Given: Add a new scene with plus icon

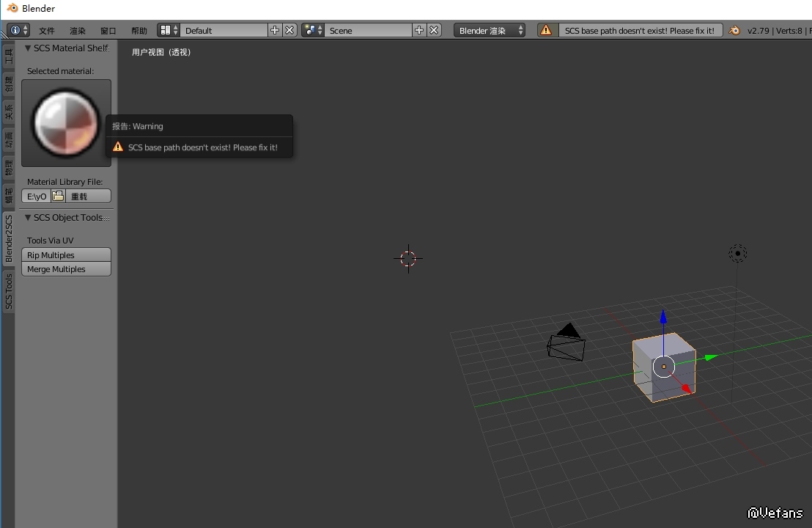Looking at the screenshot, I should 419,30.
